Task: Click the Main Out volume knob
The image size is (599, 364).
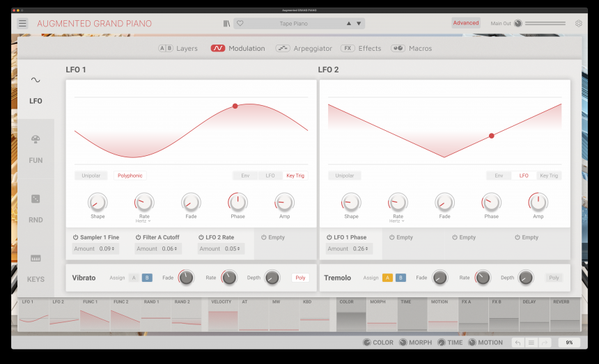Action: tap(518, 23)
